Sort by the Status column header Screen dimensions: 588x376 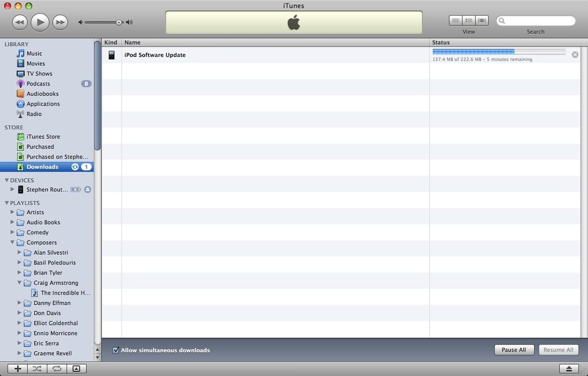pyautogui.click(x=505, y=42)
